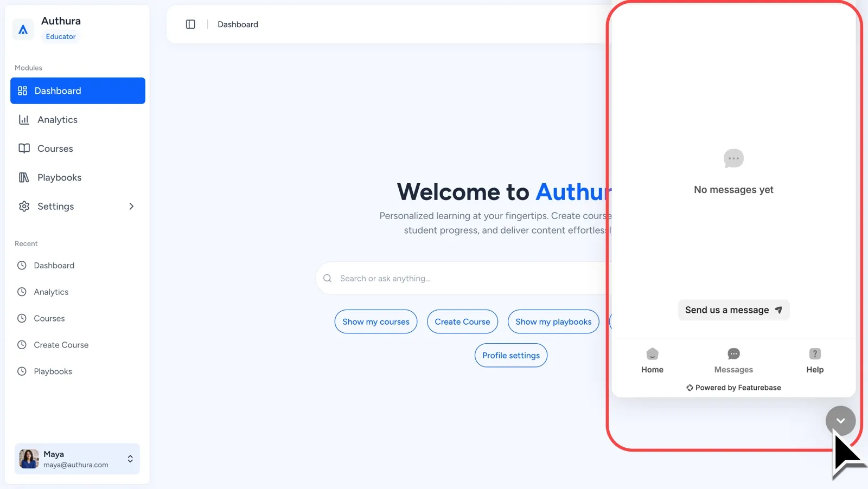This screenshot has width=868, height=489.
Task: Click the search magnifier icon
Action: coord(327,278)
